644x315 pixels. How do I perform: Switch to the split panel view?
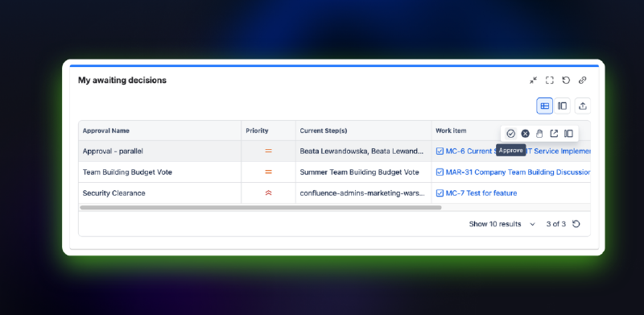point(562,106)
